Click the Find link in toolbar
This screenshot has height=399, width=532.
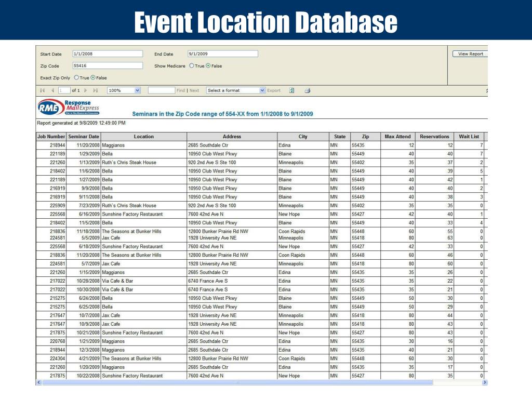tap(180, 90)
